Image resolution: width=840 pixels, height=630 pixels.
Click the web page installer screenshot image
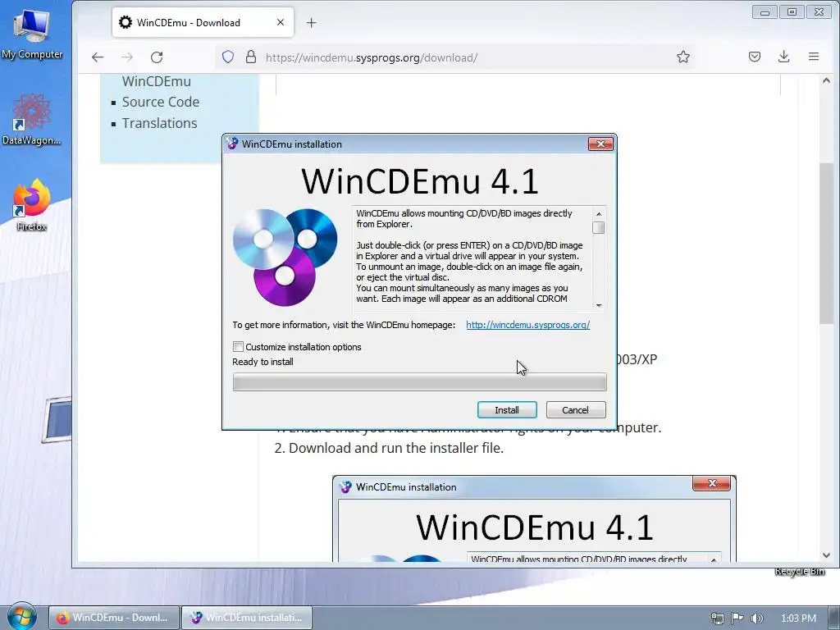tap(534, 518)
